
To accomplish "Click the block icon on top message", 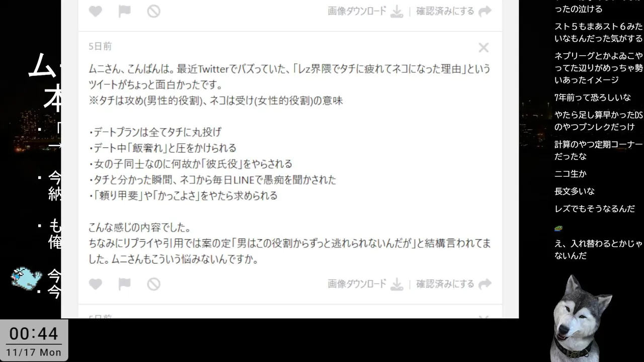I will (153, 11).
